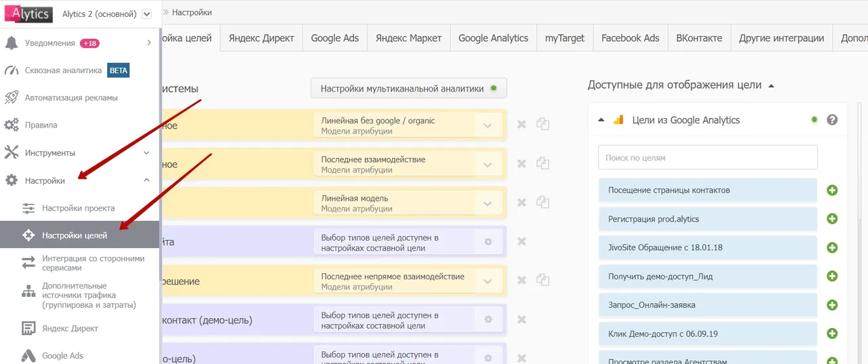Image resolution: width=868 pixels, height=364 pixels.
Task: Delete goal with Линейная без google / organic
Action: coord(521,124)
